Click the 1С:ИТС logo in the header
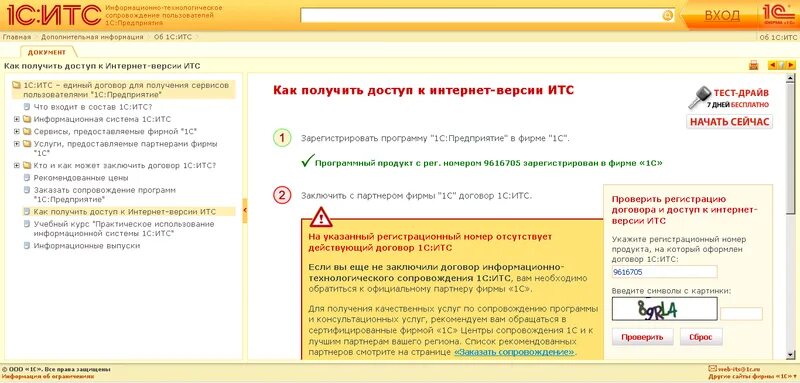Viewport: 800px width, 383px height. [x=53, y=15]
